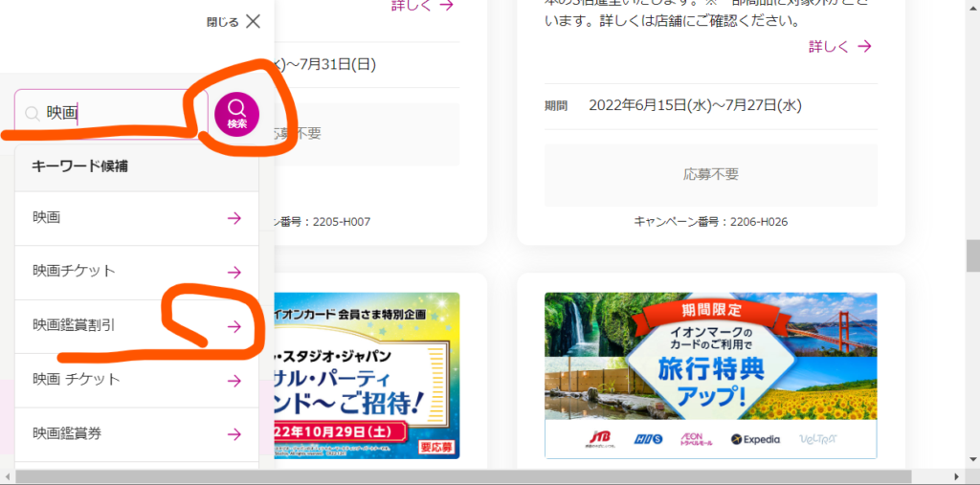This screenshot has height=485, width=980.
Task: Click the horizontal scrollbar at bottom
Action: click(479, 475)
